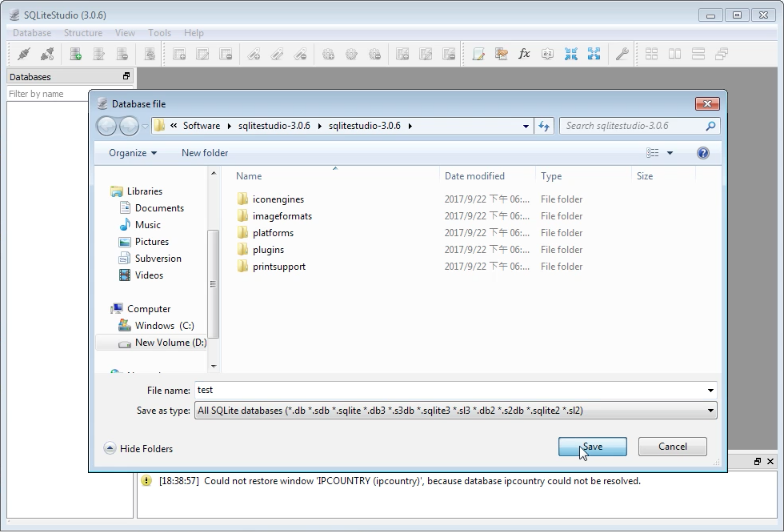
Task: Click the refresh button beside address bar
Action: 544,126
